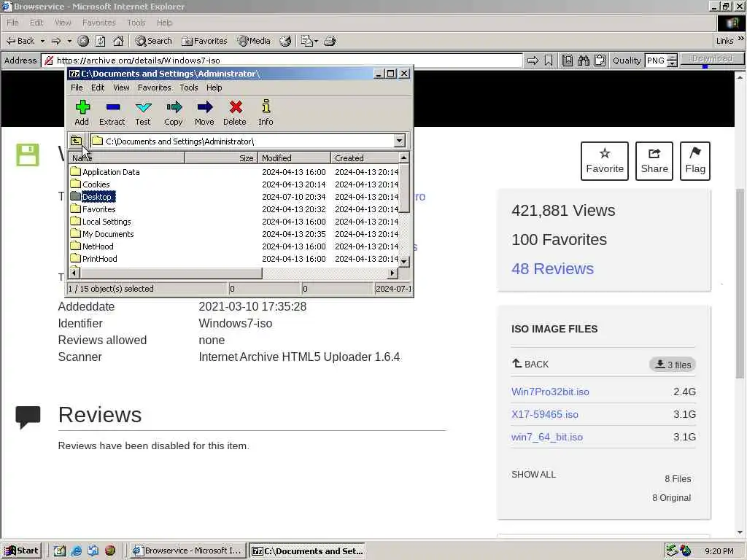Expand the Links toolbar chevron

741,39
